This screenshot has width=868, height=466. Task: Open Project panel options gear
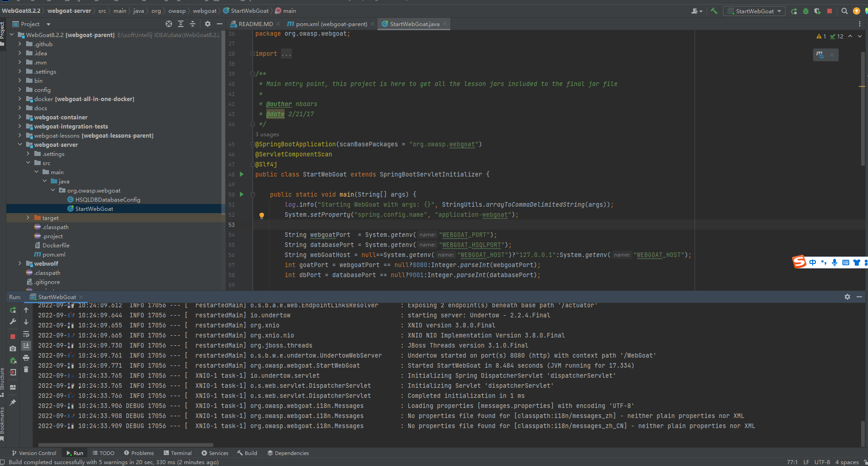pyautogui.click(x=208, y=24)
